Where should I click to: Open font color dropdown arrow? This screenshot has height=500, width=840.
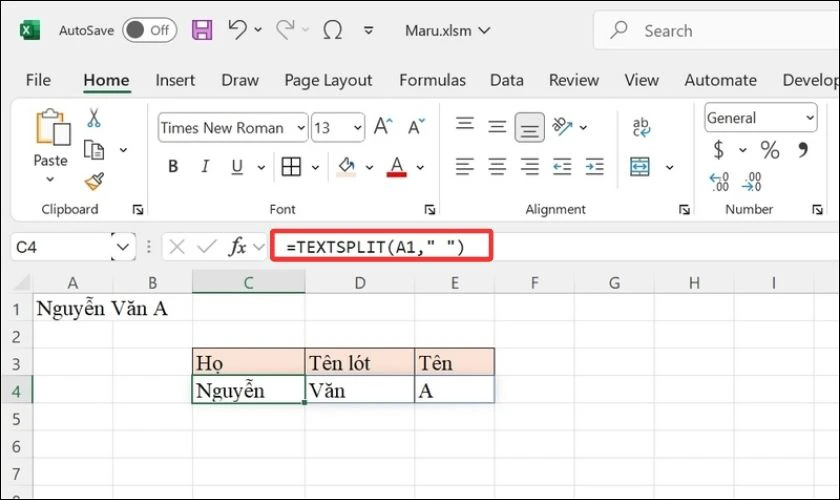[x=421, y=167]
